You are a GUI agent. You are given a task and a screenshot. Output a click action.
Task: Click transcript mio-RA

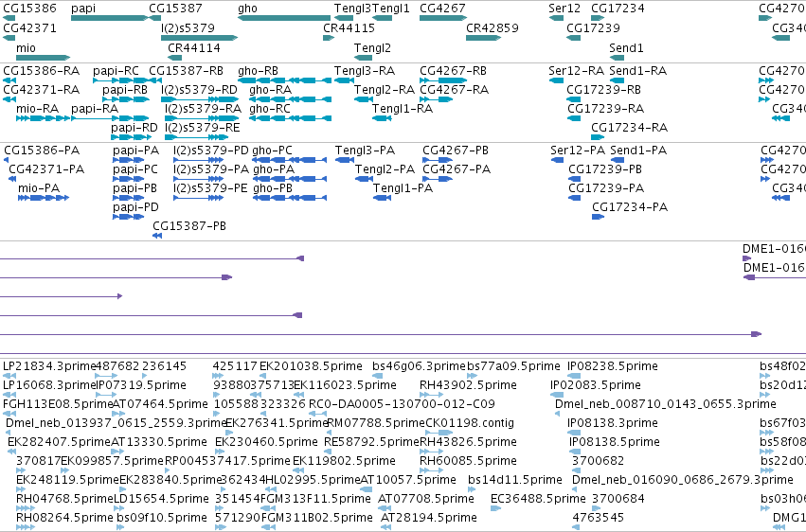[44, 118]
